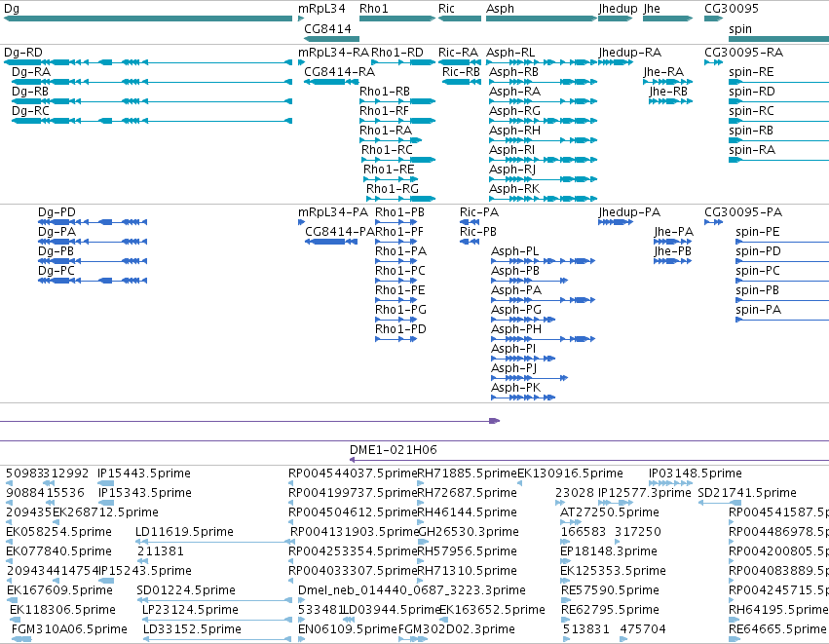Click EST RP004544037.5prime label
The width and height of the screenshot is (829, 644).
click(x=353, y=474)
